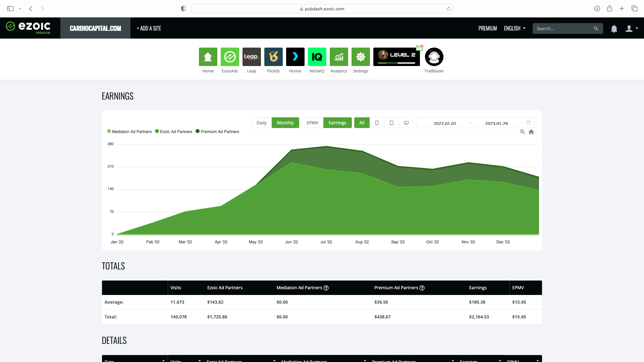Click the Mediation Ad Partners help icon
The image size is (644, 362).
point(326,288)
